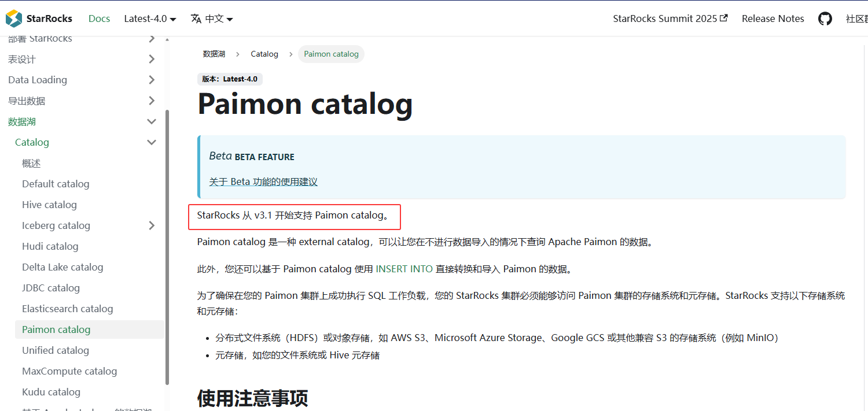Open the Latest-4.0 version dropdown
The height and width of the screenshot is (411, 868).
[x=150, y=18]
